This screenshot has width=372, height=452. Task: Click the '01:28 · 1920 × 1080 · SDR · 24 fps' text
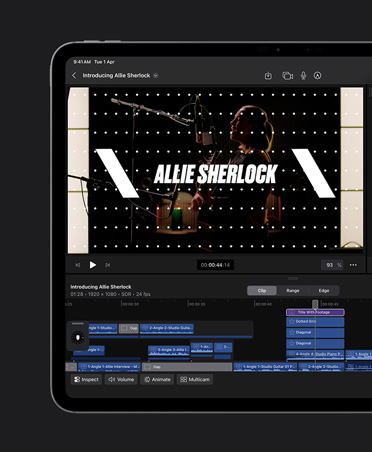110,294
